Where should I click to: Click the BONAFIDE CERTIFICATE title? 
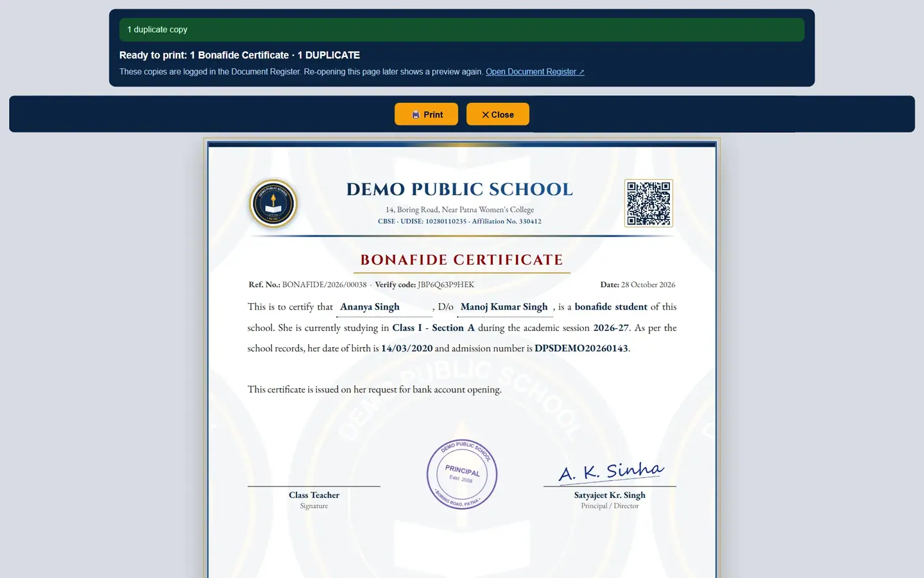[462, 260]
